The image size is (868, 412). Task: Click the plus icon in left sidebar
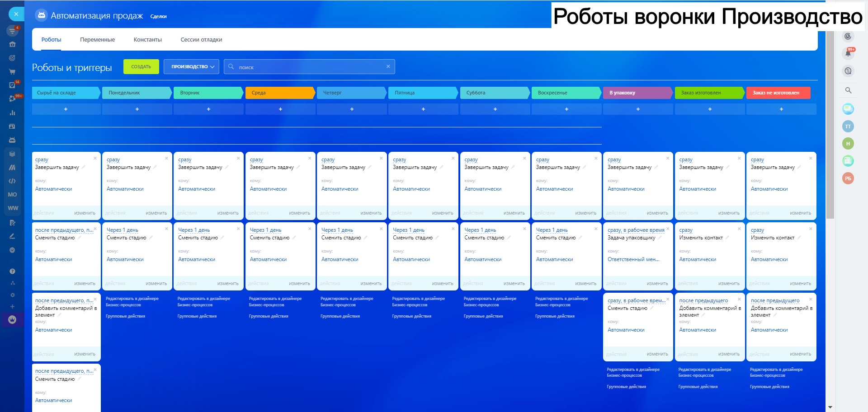[x=13, y=307]
